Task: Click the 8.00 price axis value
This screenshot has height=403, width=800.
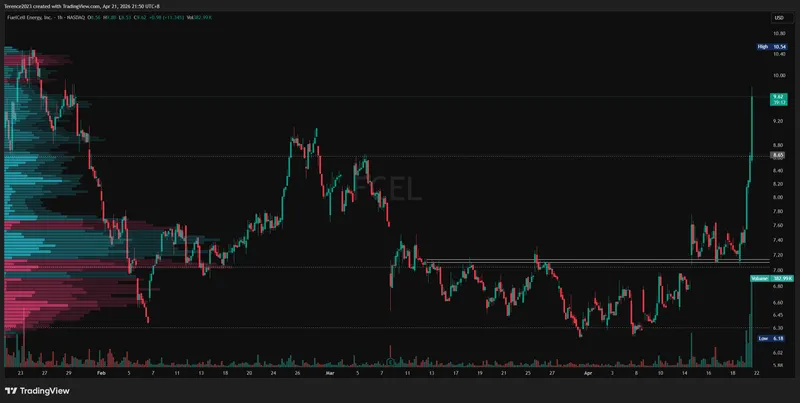Action: (x=779, y=197)
